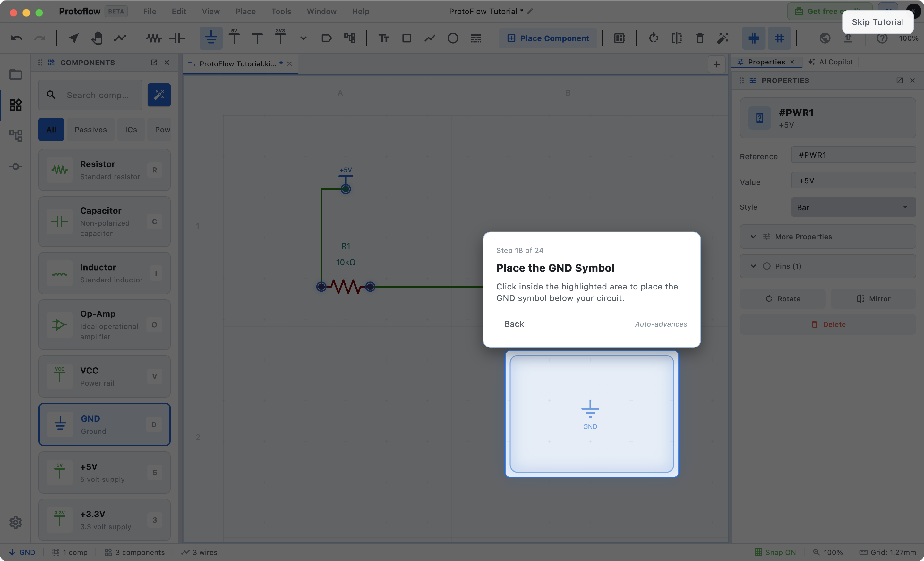This screenshot has height=561, width=924.
Task: Select the wire drawing tool
Action: [120, 38]
